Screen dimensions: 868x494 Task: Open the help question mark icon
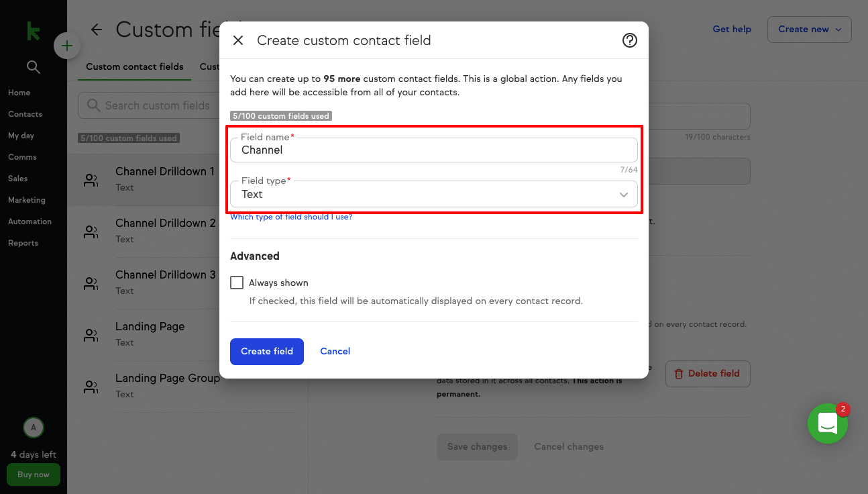tap(629, 41)
